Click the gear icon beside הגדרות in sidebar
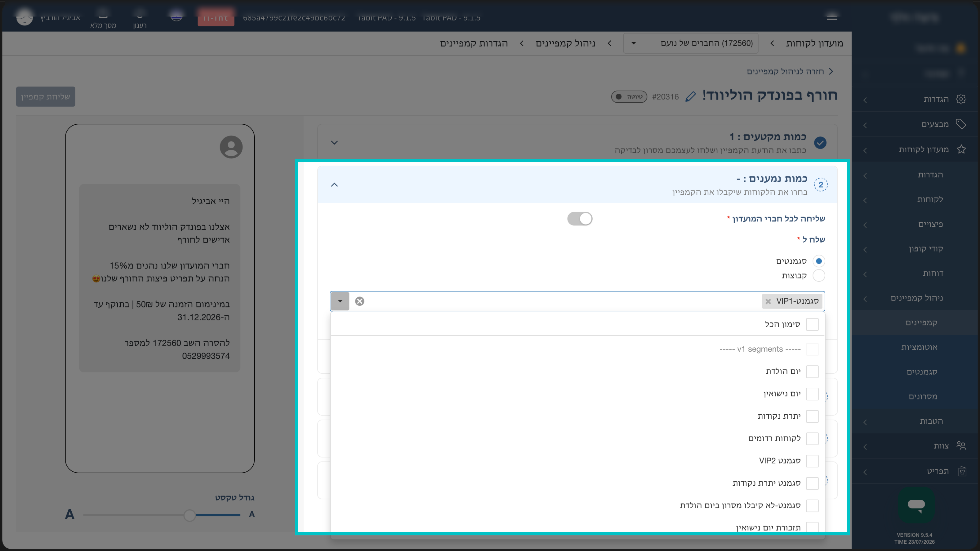Image resolution: width=980 pixels, height=551 pixels. click(961, 99)
